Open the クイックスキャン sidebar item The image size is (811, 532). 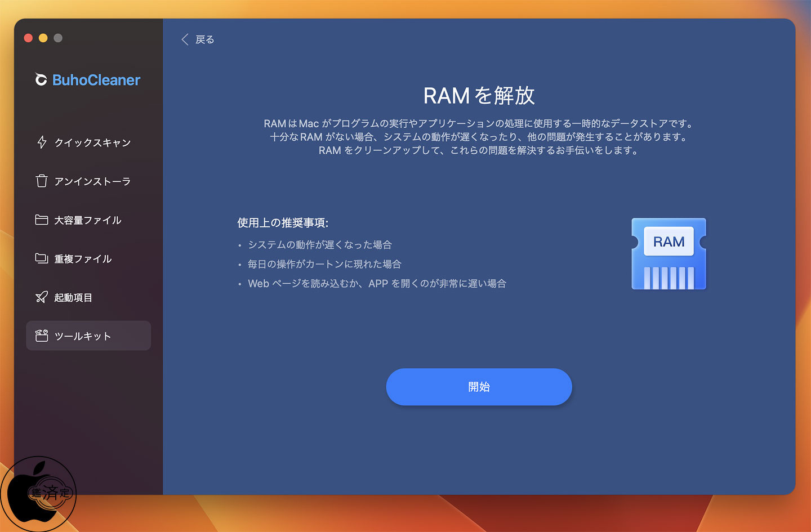[93, 143]
